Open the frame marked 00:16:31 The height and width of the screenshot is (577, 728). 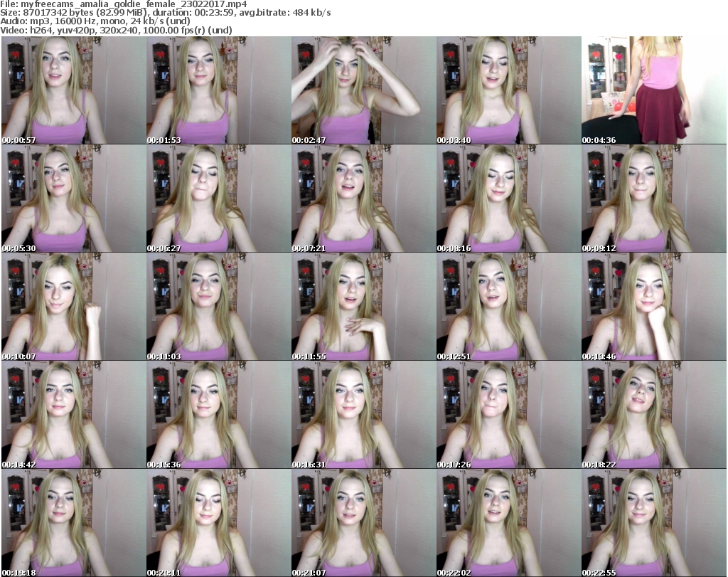coord(363,415)
